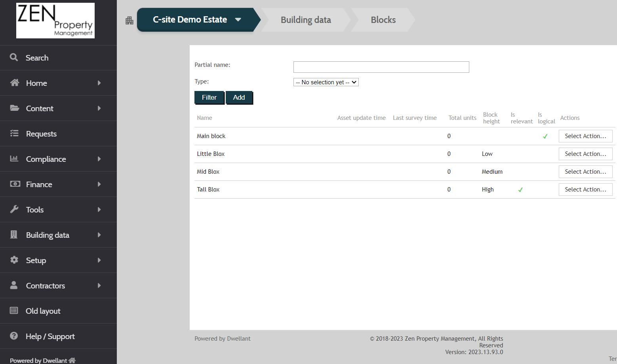Click the Filter button
The height and width of the screenshot is (364, 617).
[x=209, y=97]
